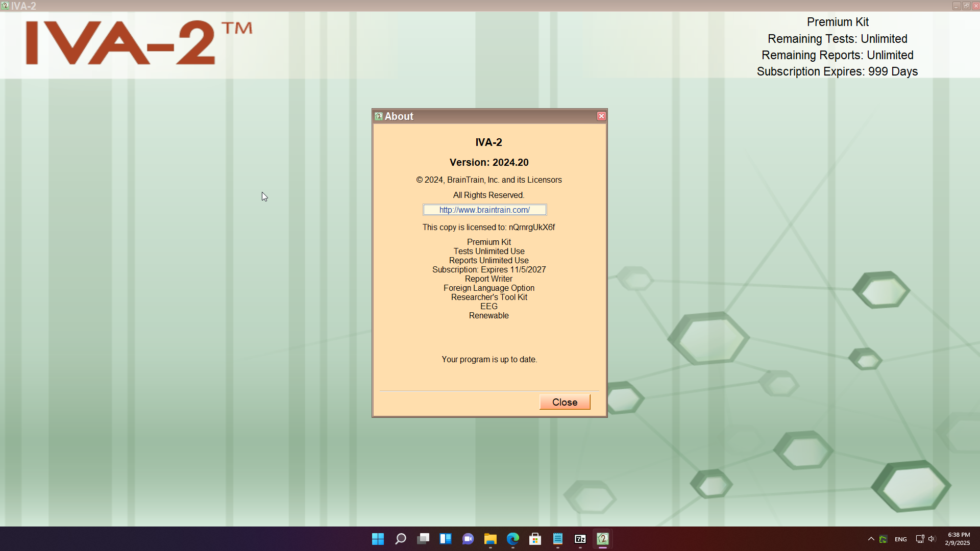Open Task View from taskbar
The height and width of the screenshot is (551, 980).
click(x=423, y=539)
